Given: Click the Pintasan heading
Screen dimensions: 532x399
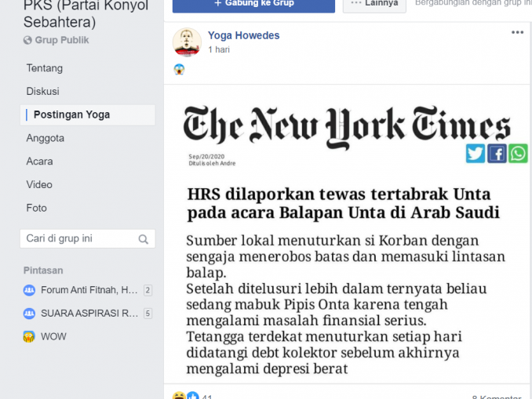Looking at the screenshot, I should tap(43, 270).
